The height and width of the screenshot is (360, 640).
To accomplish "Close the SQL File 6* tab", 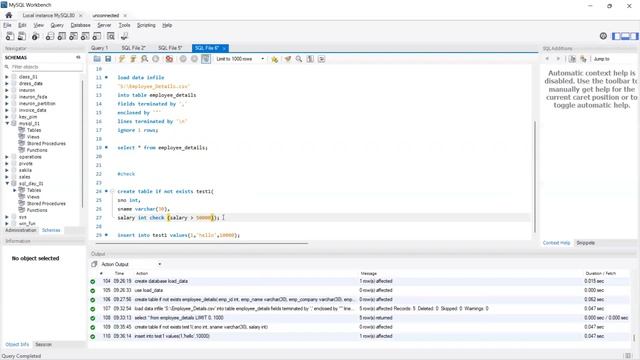I will 224,48.
